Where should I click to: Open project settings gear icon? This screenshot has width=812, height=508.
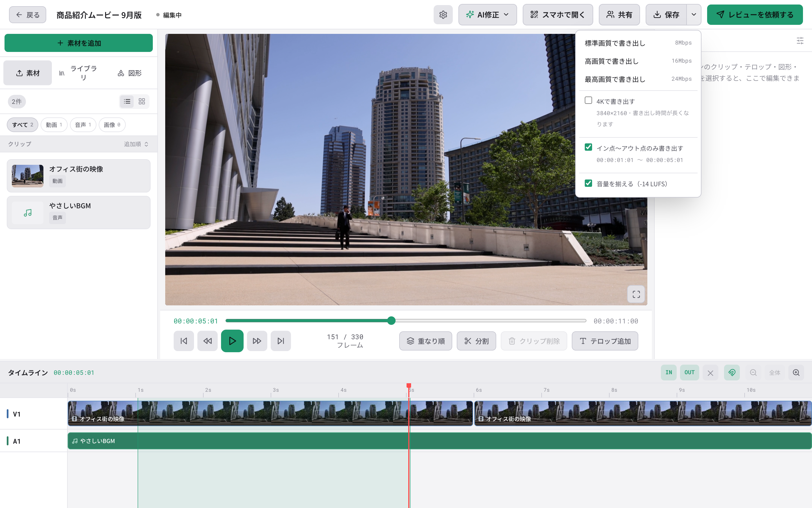(x=443, y=15)
